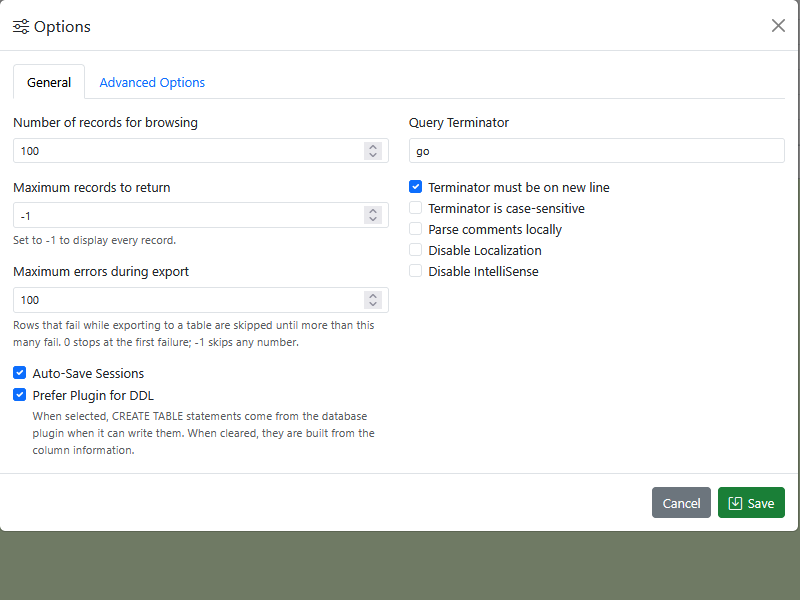
Task: Focus the Number of records for browsing field
Action: pos(201,151)
